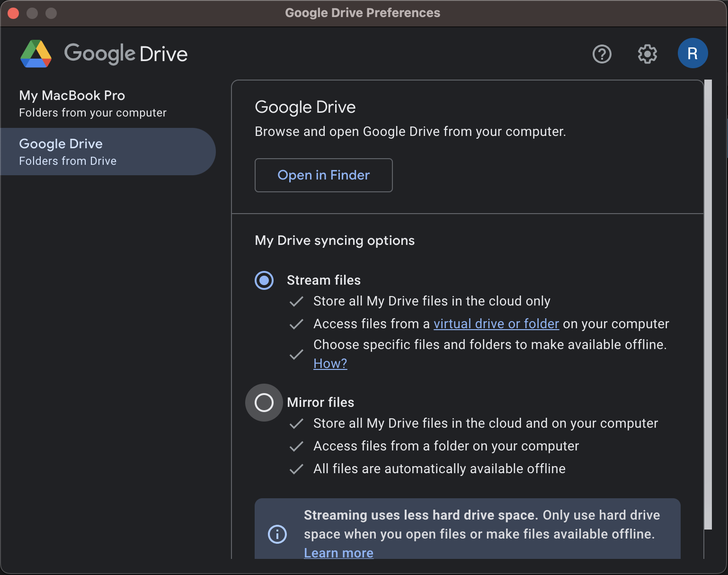Click the gray minimize button in title bar

(32, 13)
